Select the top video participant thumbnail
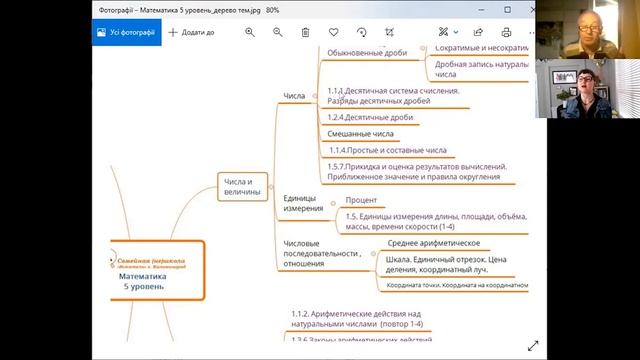This screenshot has width=640, height=360. [x=588, y=29]
